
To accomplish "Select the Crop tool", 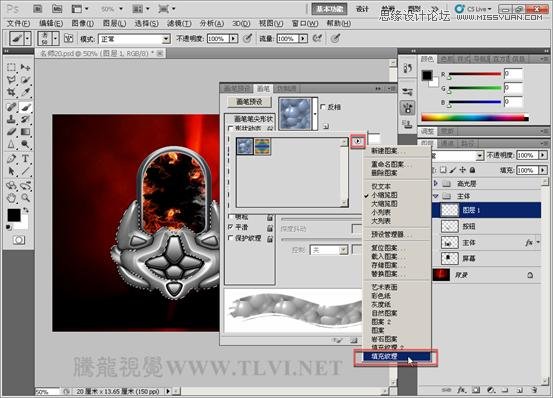I will (11, 92).
